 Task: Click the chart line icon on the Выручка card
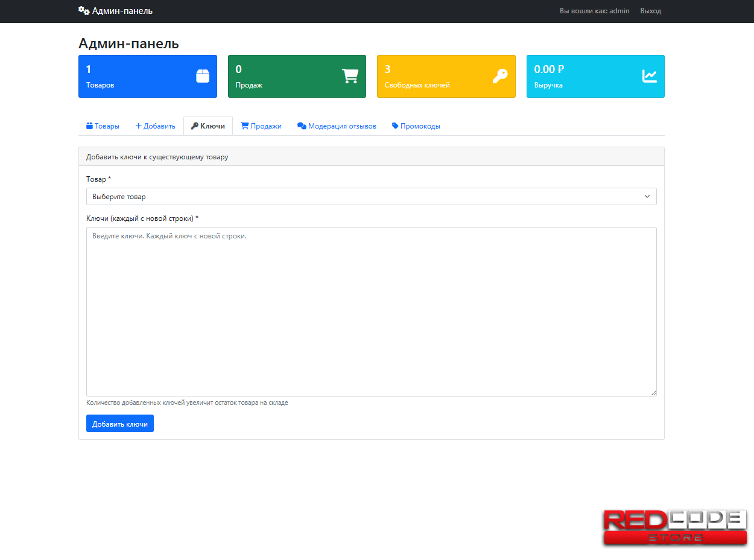[650, 76]
